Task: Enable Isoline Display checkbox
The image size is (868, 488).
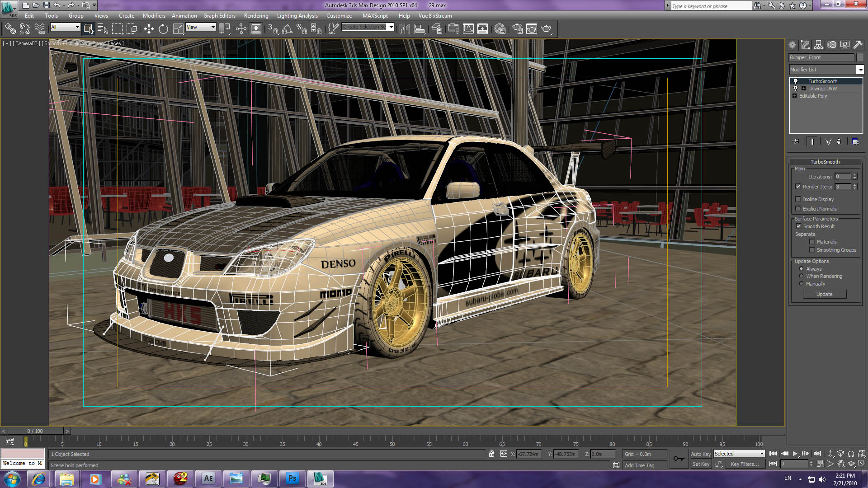Action: pyautogui.click(x=798, y=199)
